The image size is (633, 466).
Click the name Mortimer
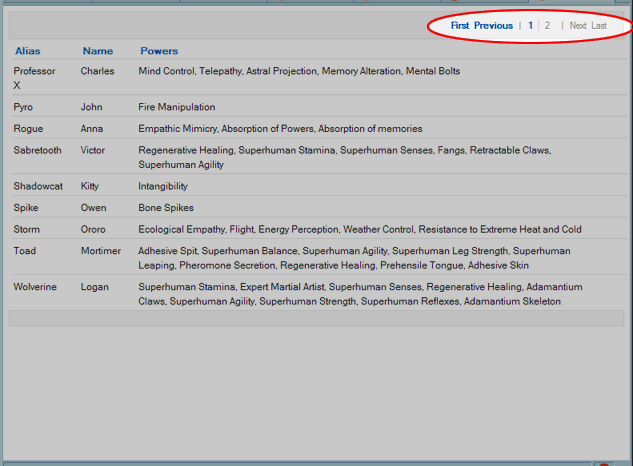101,251
